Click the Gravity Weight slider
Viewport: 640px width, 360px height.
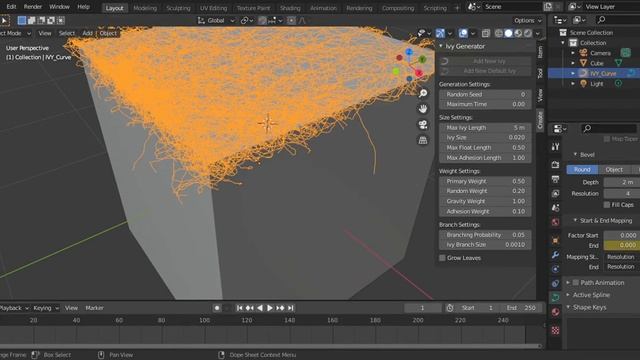(485, 201)
